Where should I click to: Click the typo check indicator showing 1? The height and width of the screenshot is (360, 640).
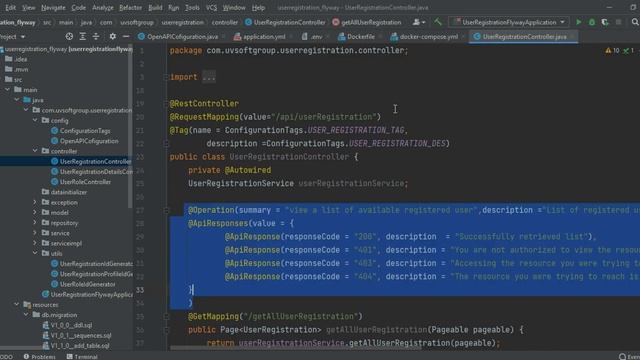(629, 51)
